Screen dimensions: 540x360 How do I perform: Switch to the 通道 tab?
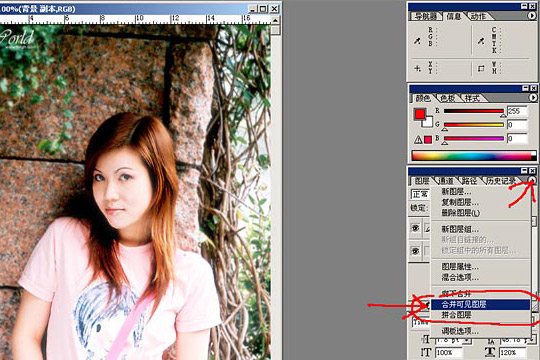click(x=446, y=181)
